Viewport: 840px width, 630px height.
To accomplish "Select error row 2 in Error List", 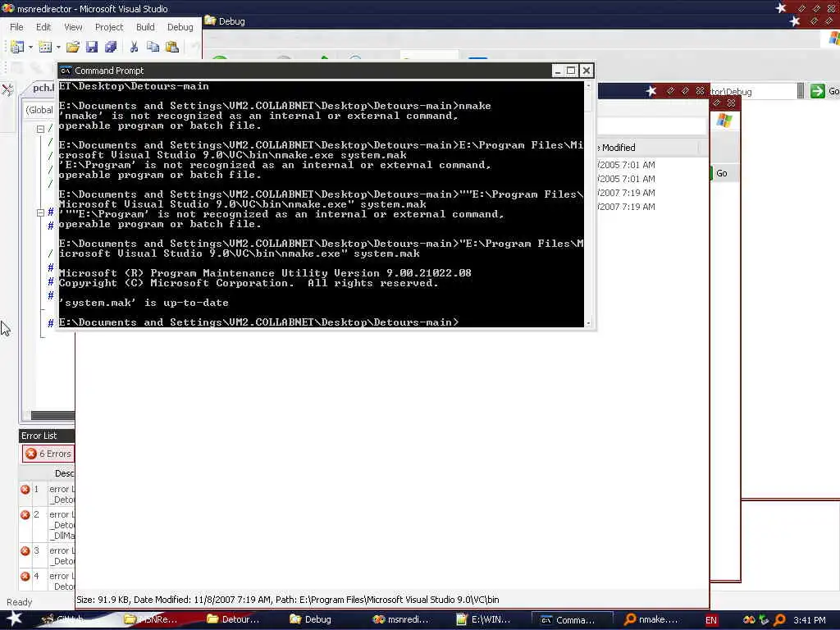I will [47, 525].
